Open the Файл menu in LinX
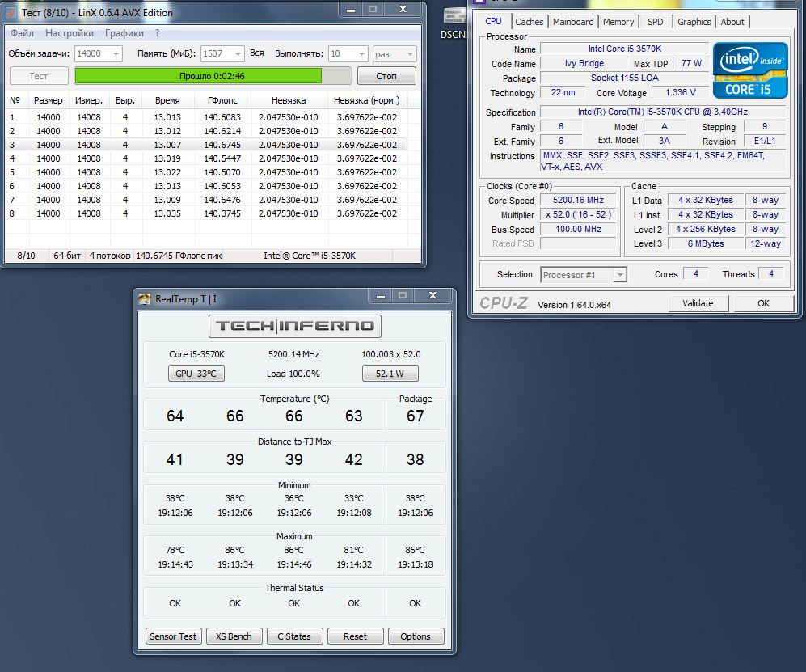Screen dimensions: 806x672 click(22, 33)
